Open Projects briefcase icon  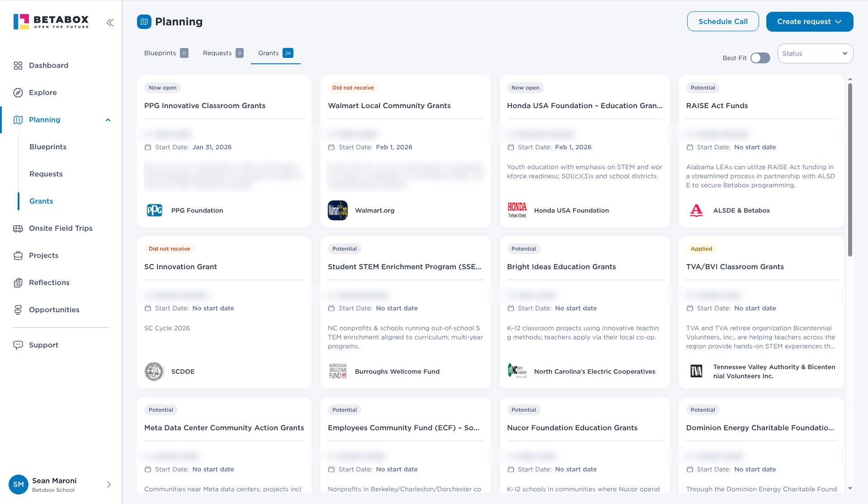pyautogui.click(x=18, y=256)
